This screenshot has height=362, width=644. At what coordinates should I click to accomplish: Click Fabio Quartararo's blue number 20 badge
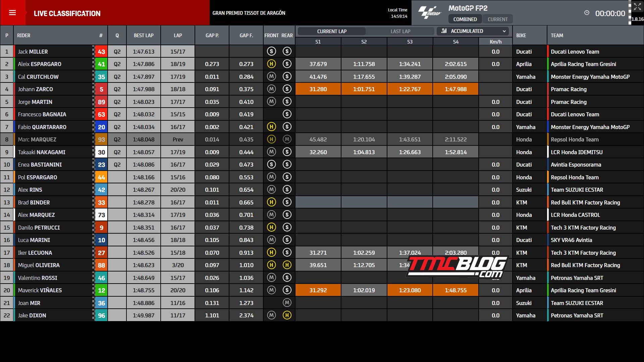click(101, 127)
